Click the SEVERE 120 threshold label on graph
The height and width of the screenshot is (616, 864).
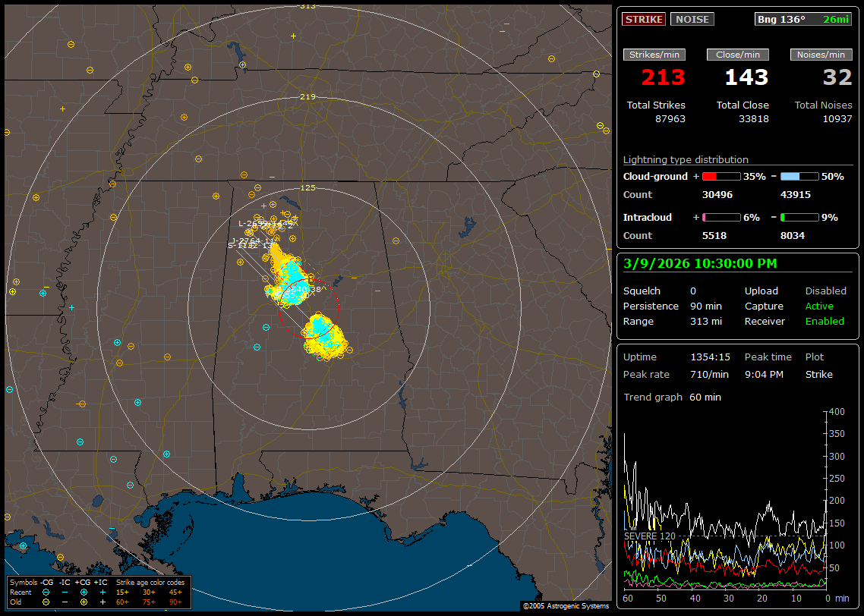(x=650, y=536)
